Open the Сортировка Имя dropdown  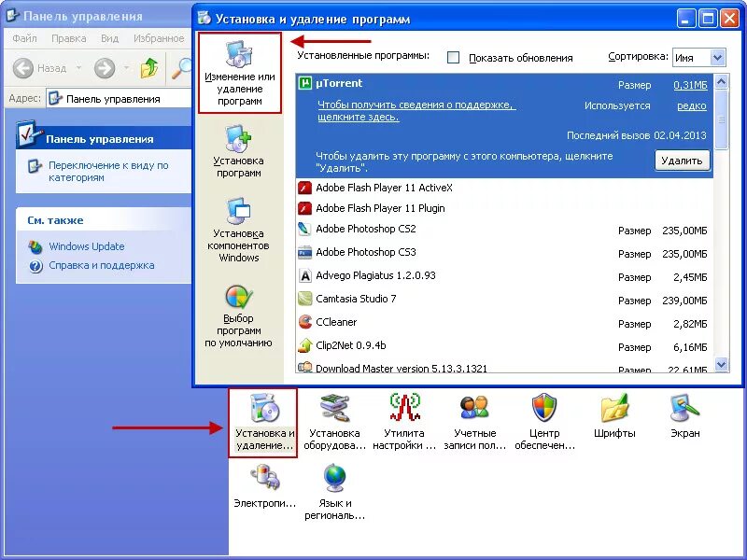[x=698, y=58]
